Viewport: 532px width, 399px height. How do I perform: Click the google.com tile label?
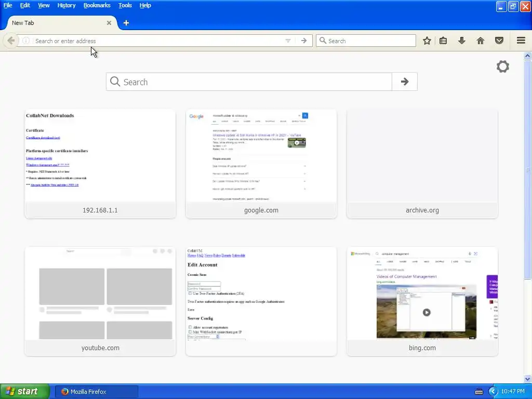(x=261, y=210)
